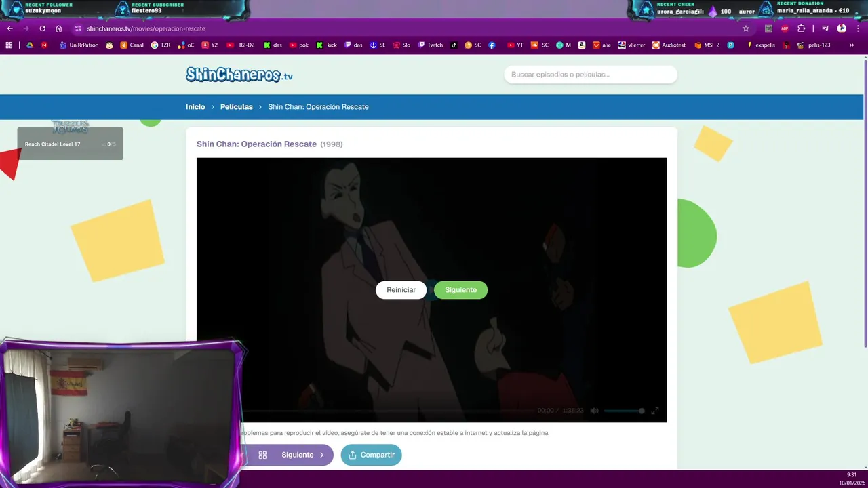Open the Audiotest bookmark
This screenshot has width=868, height=488.
coord(669,45)
